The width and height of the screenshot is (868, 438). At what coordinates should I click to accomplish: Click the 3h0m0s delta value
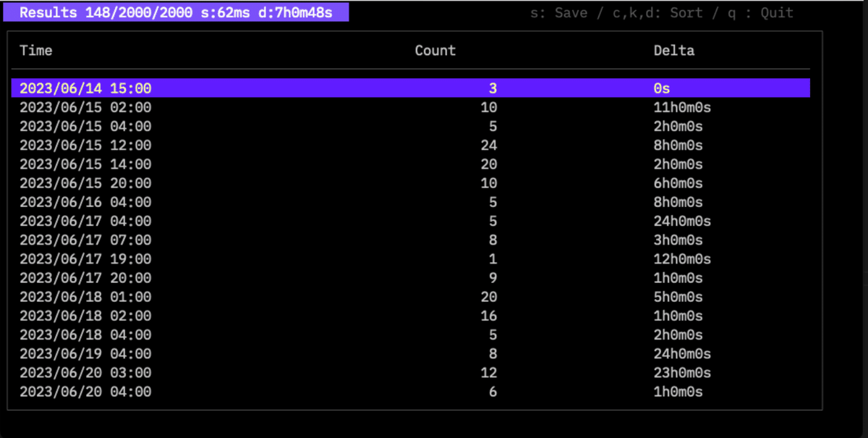[x=678, y=240]
